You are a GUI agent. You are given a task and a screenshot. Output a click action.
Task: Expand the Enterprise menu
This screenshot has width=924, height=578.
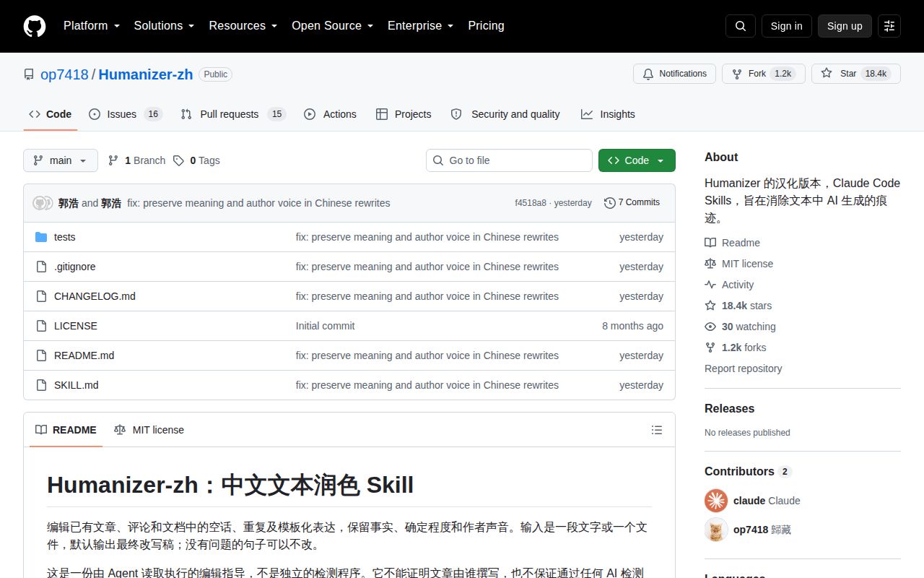point(421,26)
